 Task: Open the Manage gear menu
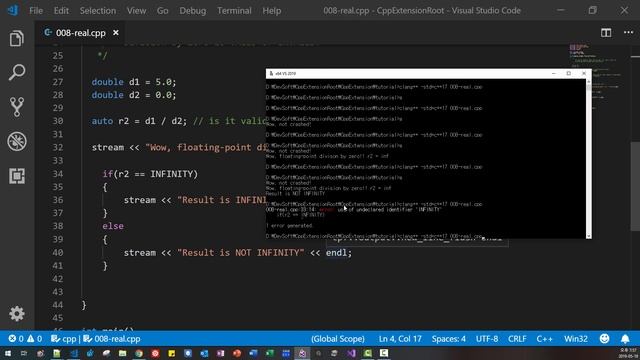tap(16, 313)
